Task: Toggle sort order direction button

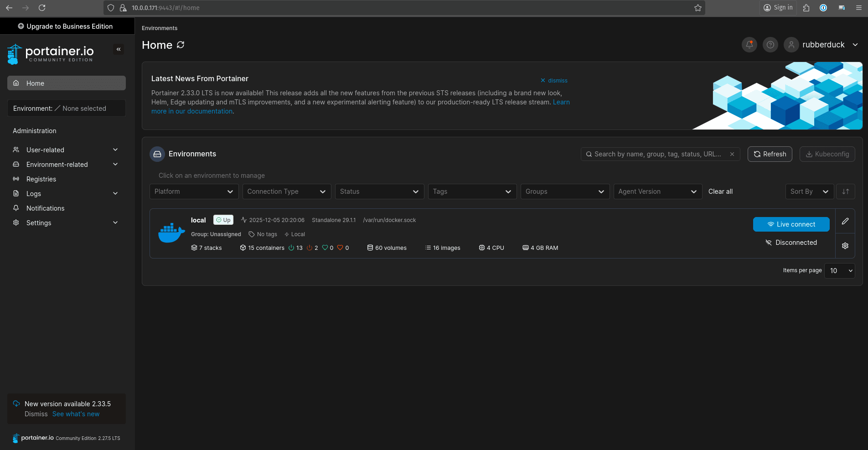Action: 845,191
